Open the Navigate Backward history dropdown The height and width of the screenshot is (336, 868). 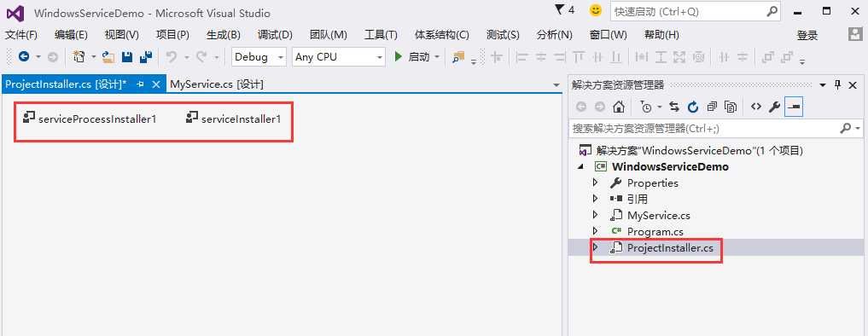point(38,56)
